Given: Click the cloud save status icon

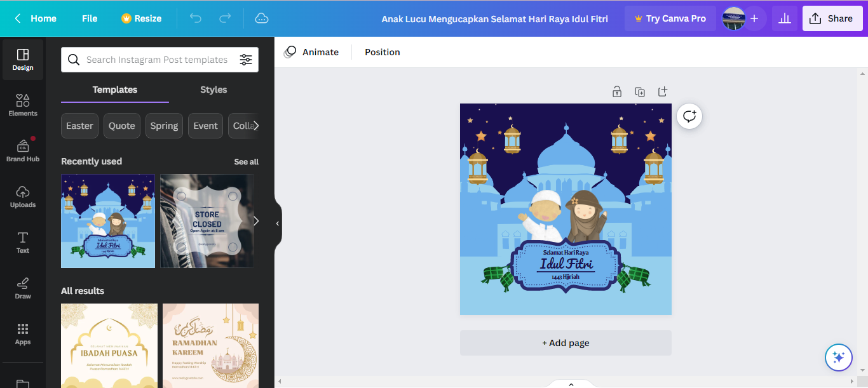Looking at the screenshot, I should point(262,18).
